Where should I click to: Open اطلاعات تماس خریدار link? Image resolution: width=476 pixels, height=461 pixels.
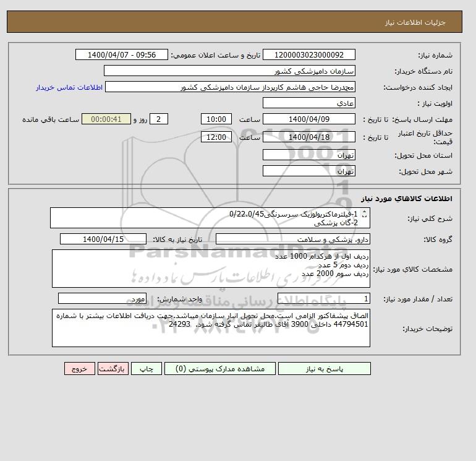69,87
